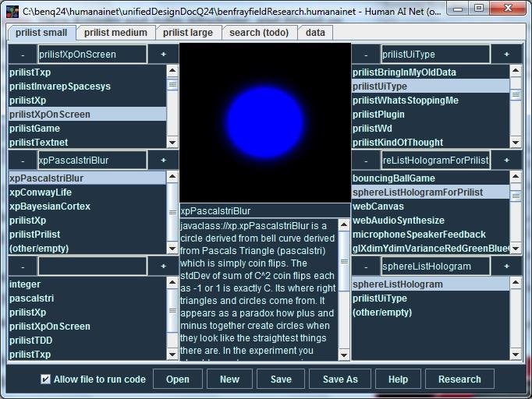Click the Save As button

pyautogui.click(x=340, y=379)
